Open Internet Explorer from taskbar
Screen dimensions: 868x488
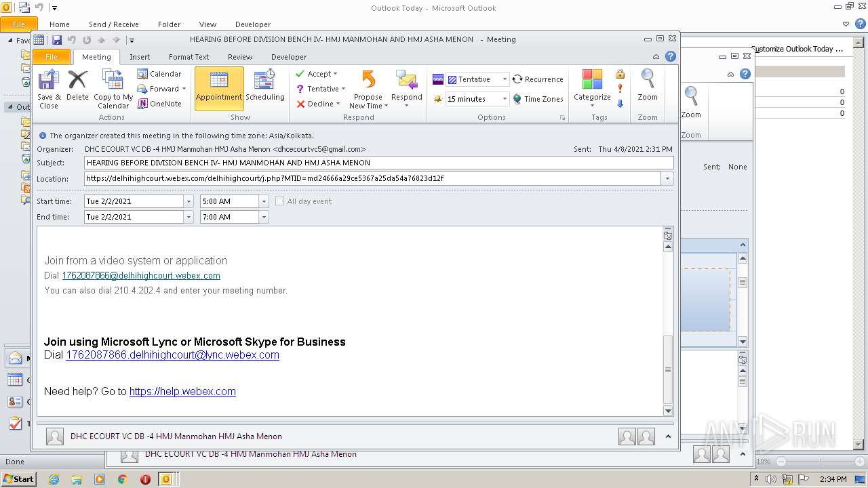pyautogui.click(x=54, y=479)
